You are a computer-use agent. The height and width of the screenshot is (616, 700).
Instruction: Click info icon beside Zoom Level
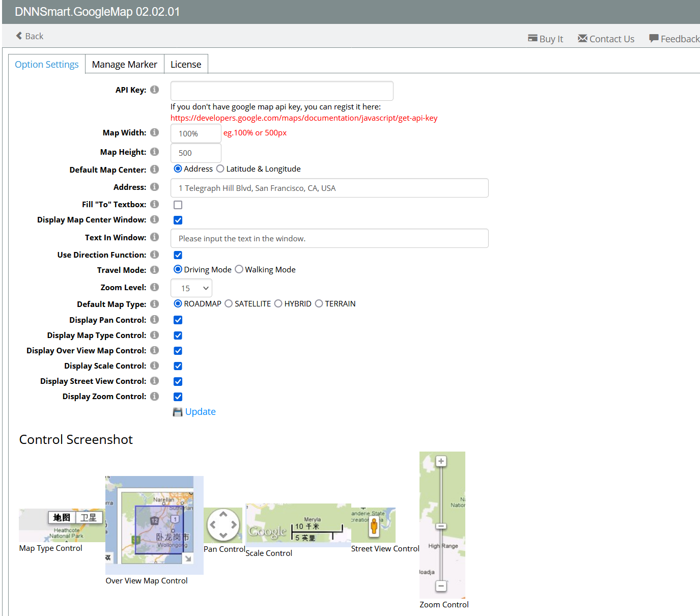click(155, 287)
